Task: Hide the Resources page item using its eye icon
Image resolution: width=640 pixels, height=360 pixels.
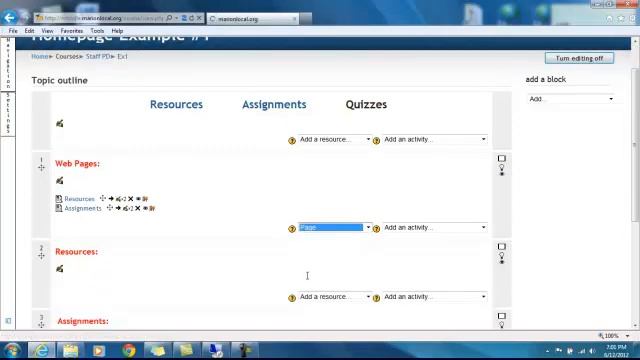Action: tap(138, 199)
